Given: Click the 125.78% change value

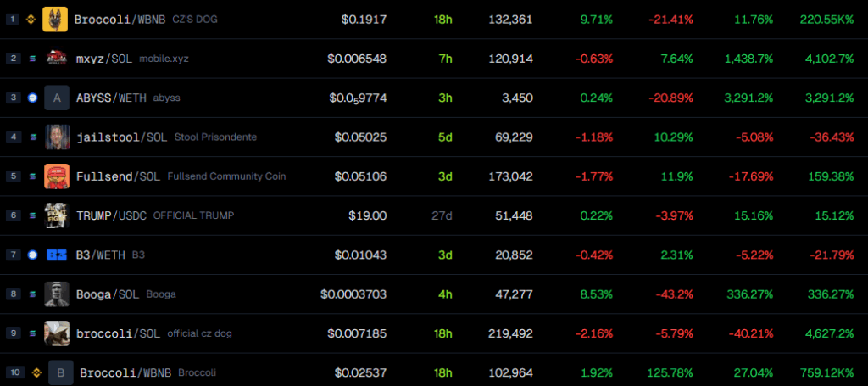Looking at the screenshot, I should click(x=670, y=372).
